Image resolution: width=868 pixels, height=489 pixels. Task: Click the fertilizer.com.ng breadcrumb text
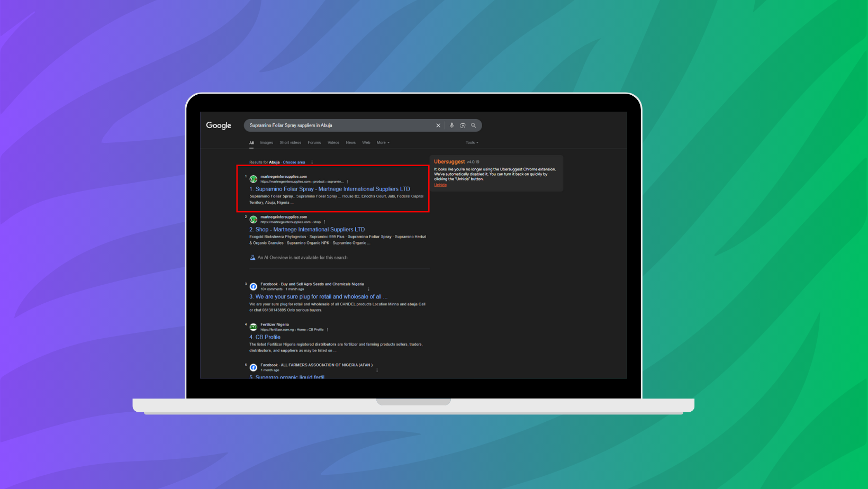coord(292,330)
